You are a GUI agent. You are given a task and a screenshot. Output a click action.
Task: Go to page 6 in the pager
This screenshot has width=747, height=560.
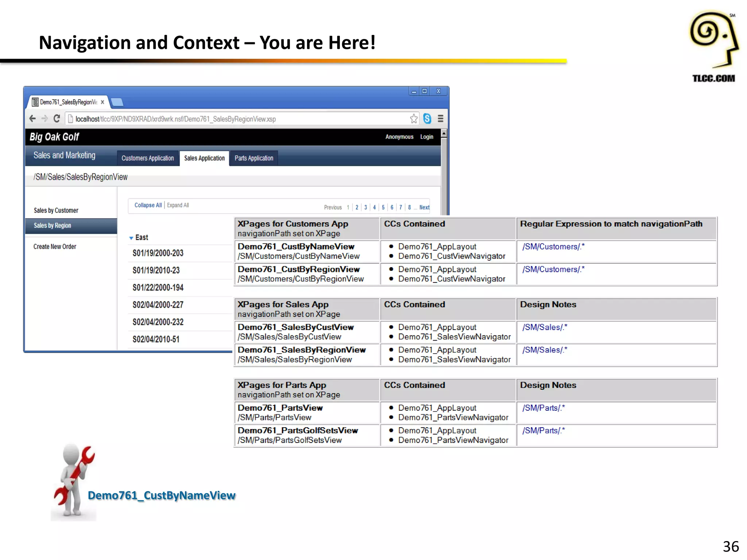[x=392, y=207]
